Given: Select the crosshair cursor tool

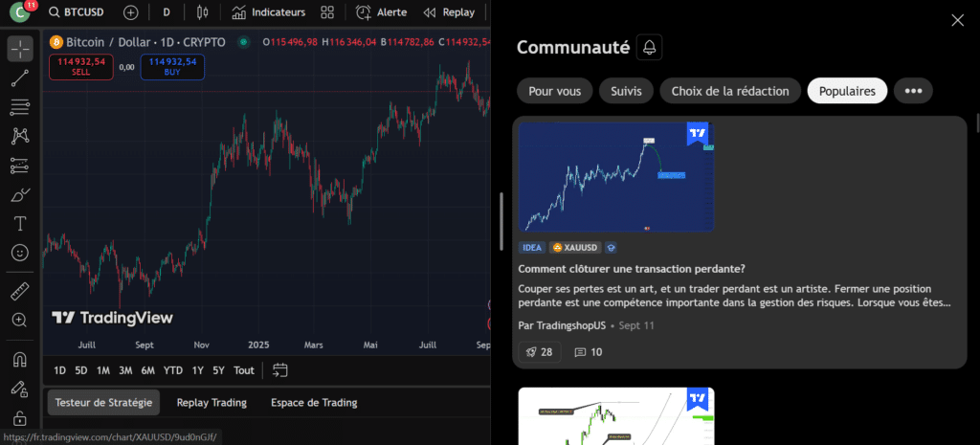Looking at the screenshot, I should (20, 49).
